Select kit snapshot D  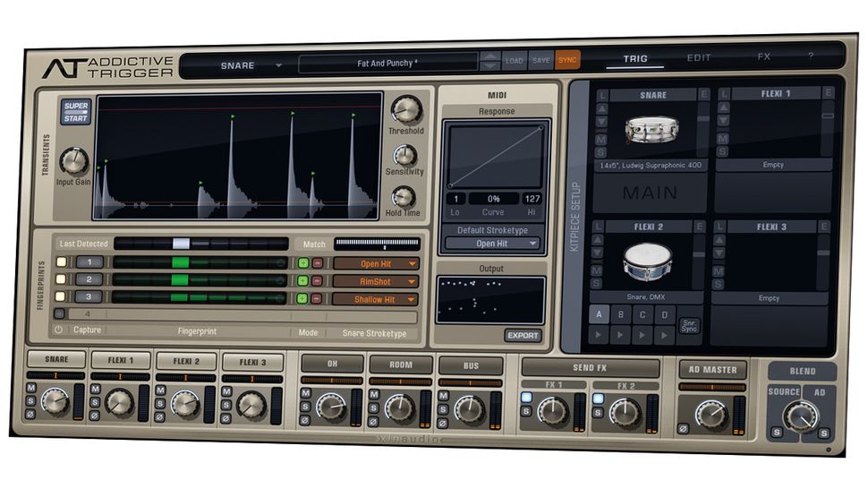pyautogui.click(x=664, y=315)
